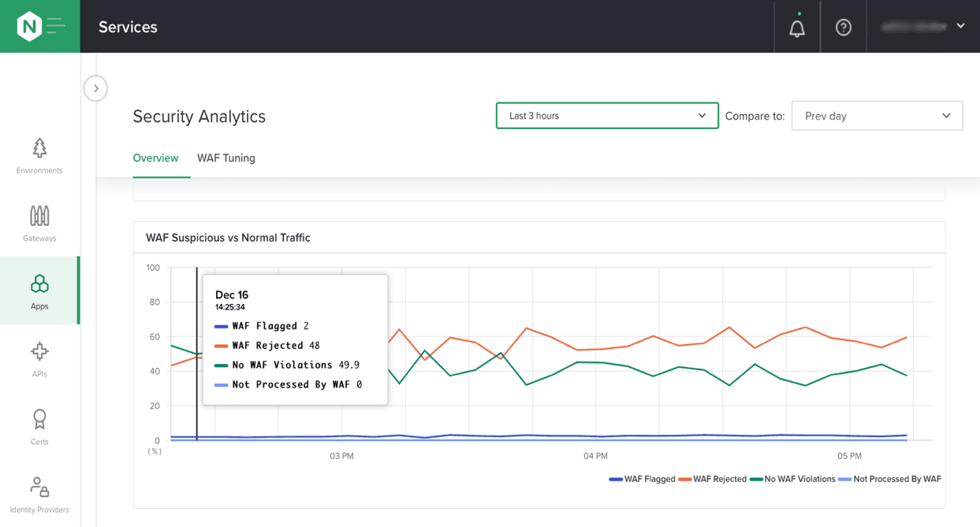Switch to the WAF Tuning tab
The width and height of the screenshot is (980, 527).
click(226, 158)
